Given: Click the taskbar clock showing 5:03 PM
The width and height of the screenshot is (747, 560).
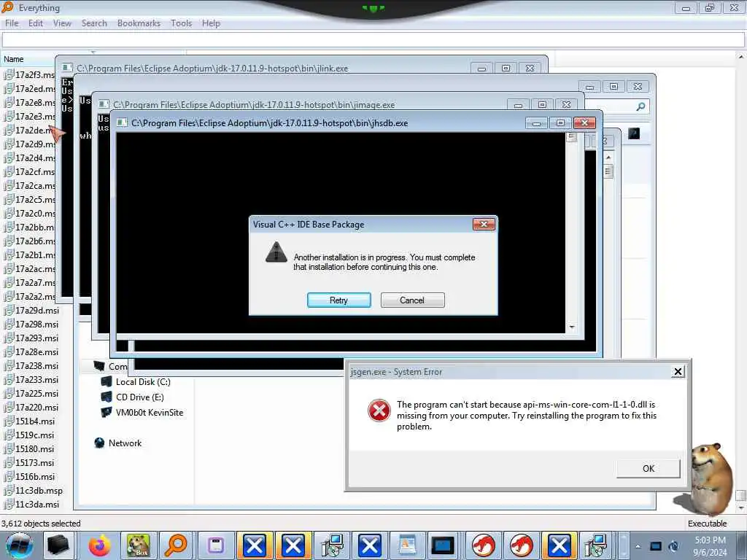Looking at the screenshot, I should click(x=710, y=546).
